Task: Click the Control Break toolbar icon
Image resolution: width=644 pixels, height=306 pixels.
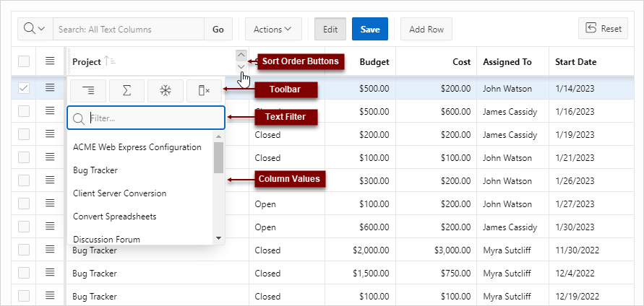Action: click(88, 90)
